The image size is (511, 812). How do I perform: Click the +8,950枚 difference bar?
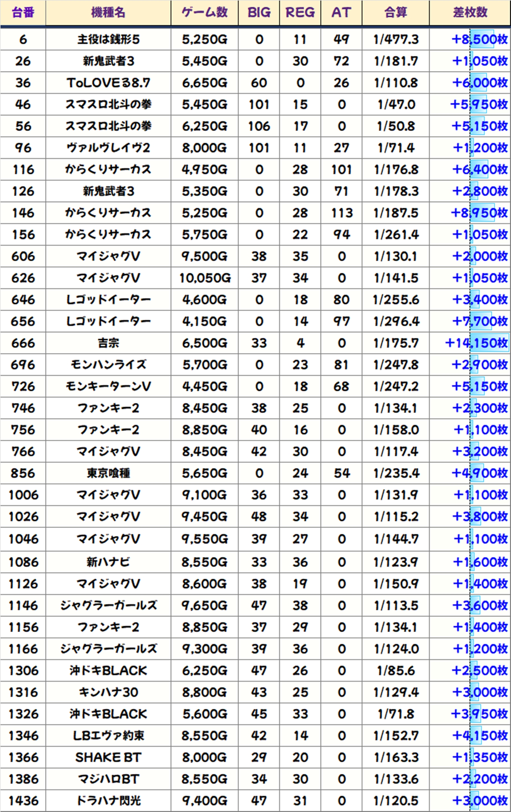(x=482, y=213)
